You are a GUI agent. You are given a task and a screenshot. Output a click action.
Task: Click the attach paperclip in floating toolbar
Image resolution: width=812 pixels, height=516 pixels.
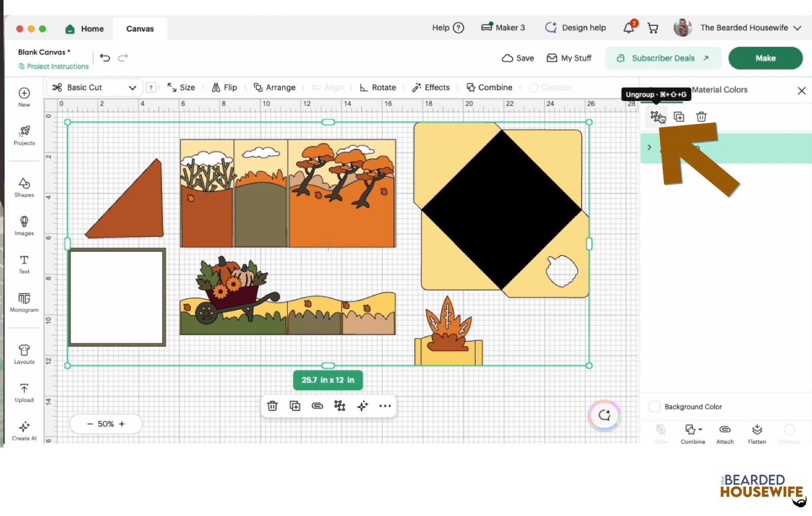tap(317, 406)
